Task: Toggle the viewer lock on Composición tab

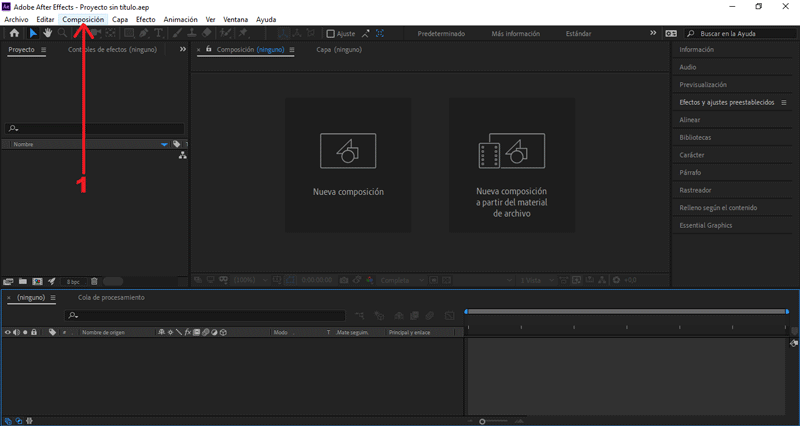Action: 209,49
